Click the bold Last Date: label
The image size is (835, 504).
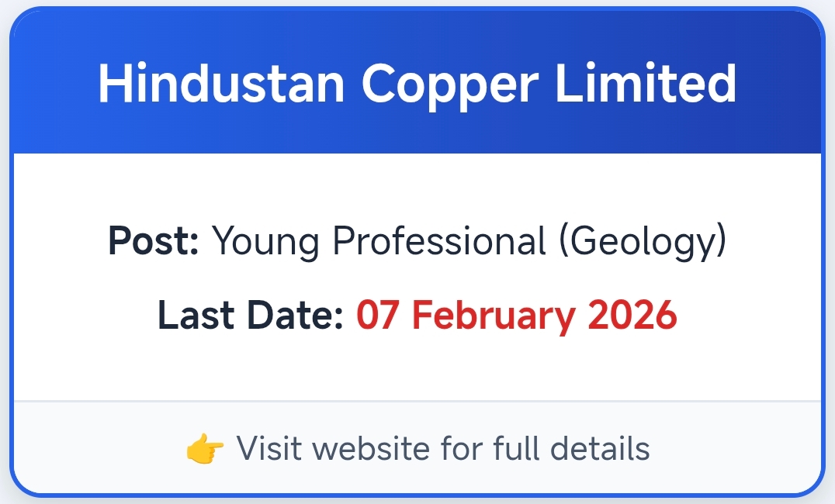click(251, 316)
